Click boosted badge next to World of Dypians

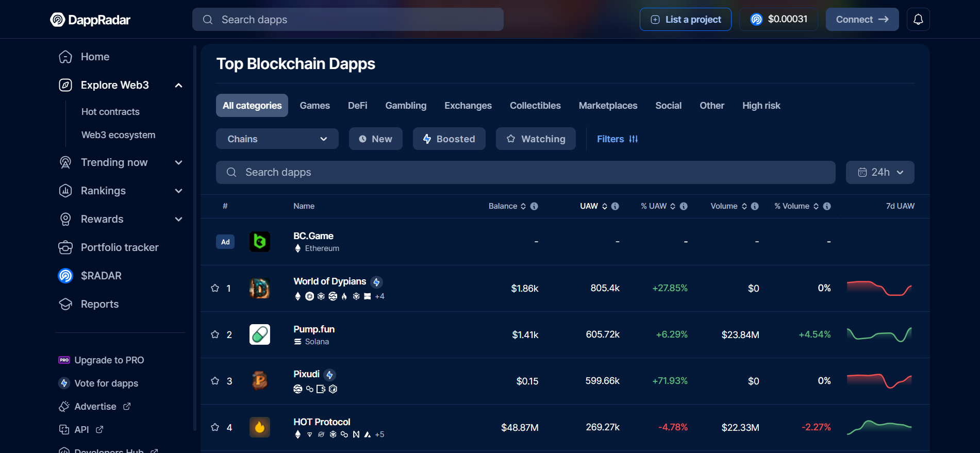(376, 282)
